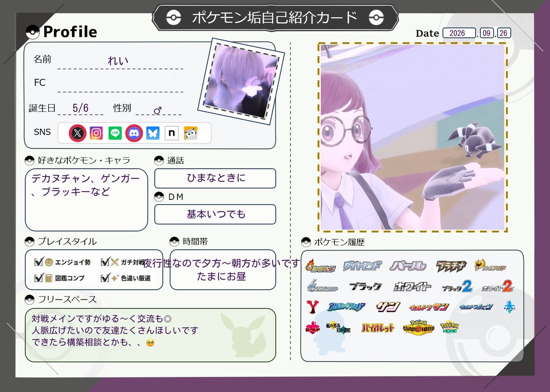
Task: Click the 好きなポケモン text box
Action: [86, 199]
